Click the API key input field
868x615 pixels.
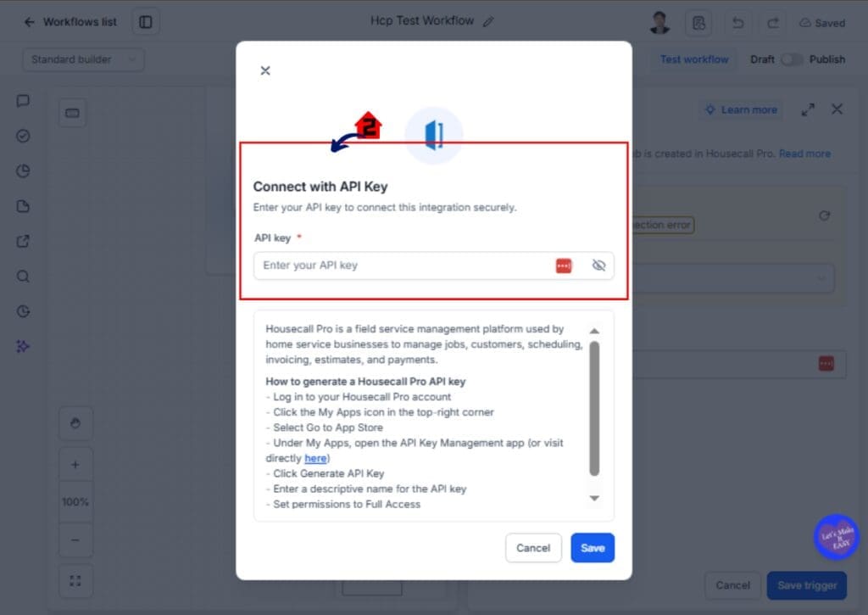[x=433, y=266]
